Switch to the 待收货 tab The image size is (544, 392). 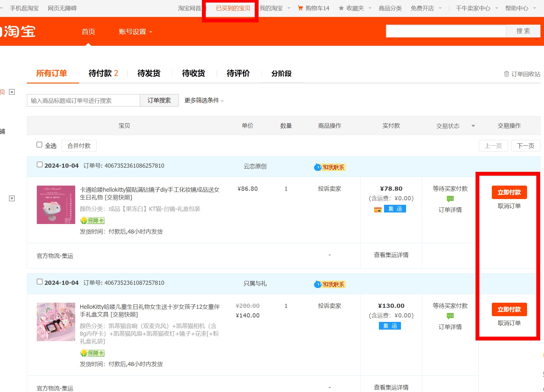click(x=194, y=73)
